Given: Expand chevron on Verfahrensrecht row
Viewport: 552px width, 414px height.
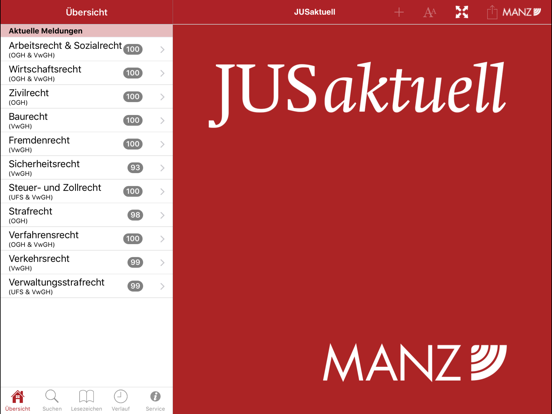Looking at the screenshot, I should [162, 239].
